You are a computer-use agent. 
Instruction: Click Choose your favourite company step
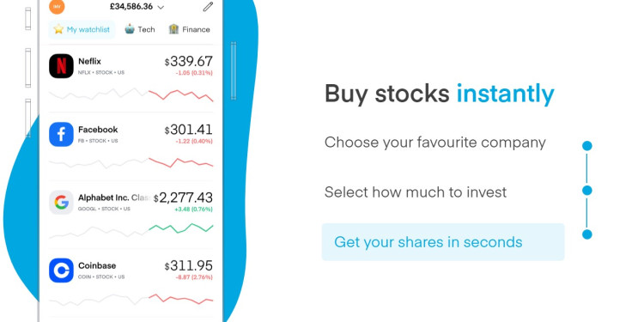[435, 143]
